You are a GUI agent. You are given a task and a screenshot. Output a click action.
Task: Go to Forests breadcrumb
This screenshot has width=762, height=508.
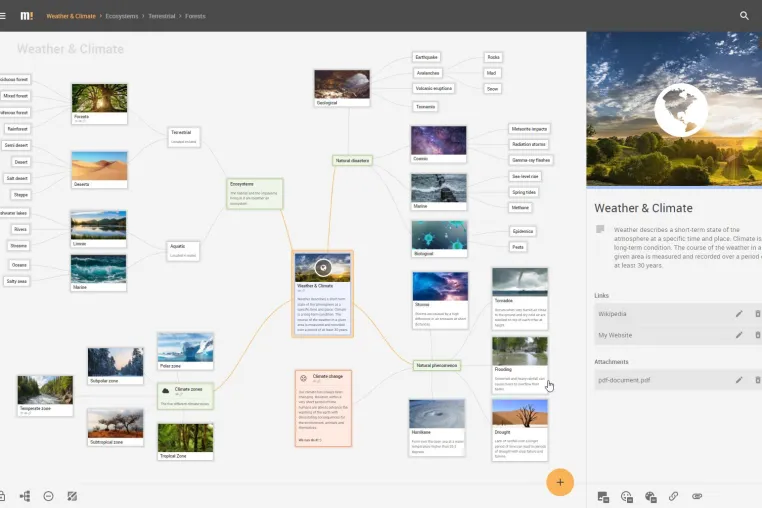coord(195,16)
